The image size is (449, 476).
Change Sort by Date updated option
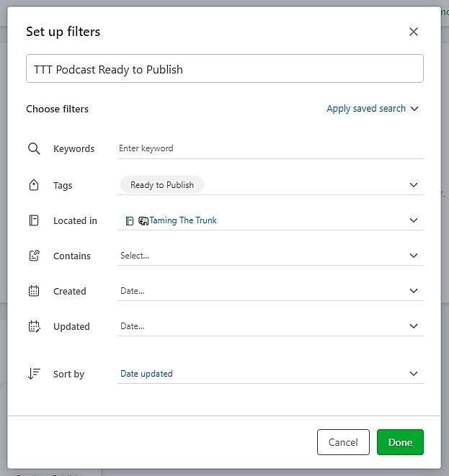[270, 374]
